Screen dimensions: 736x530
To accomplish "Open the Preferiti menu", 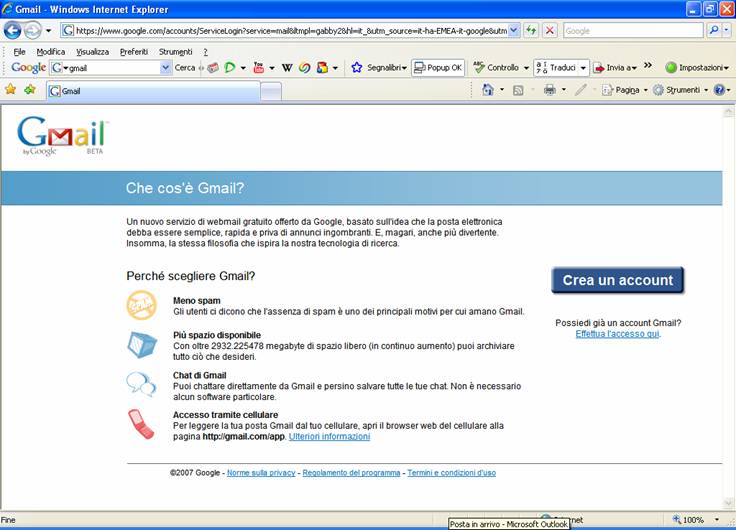I will (134, 52).
